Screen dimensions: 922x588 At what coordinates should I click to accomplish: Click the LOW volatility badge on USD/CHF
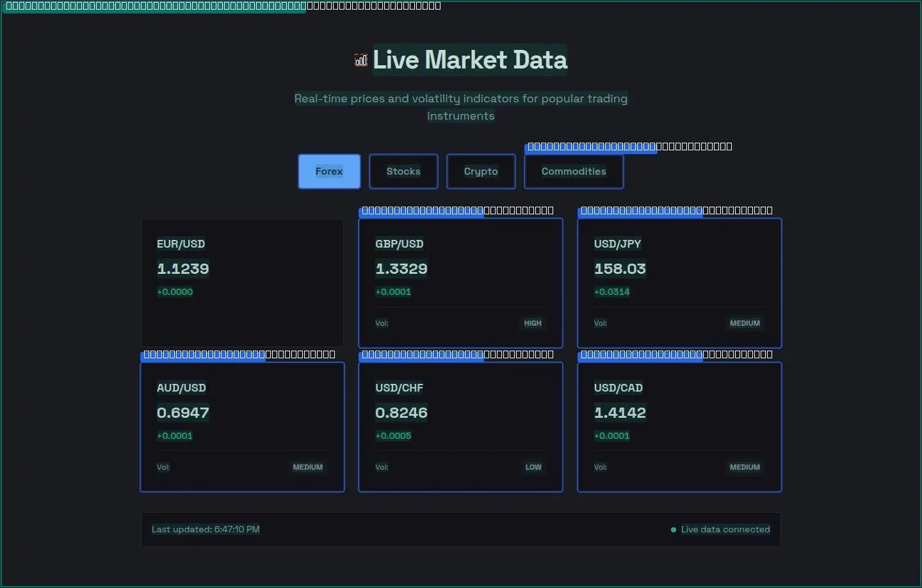(533, 467)
